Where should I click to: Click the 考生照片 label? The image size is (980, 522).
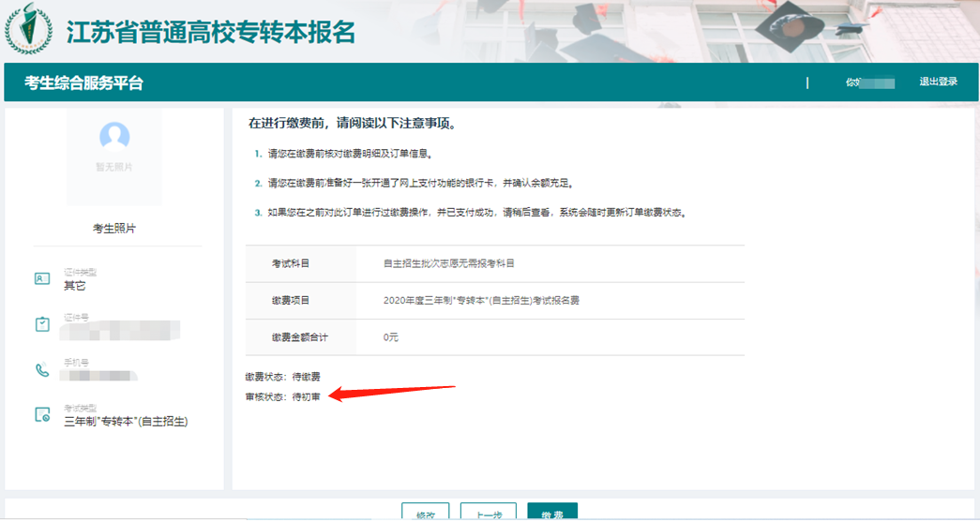point(114,229)
